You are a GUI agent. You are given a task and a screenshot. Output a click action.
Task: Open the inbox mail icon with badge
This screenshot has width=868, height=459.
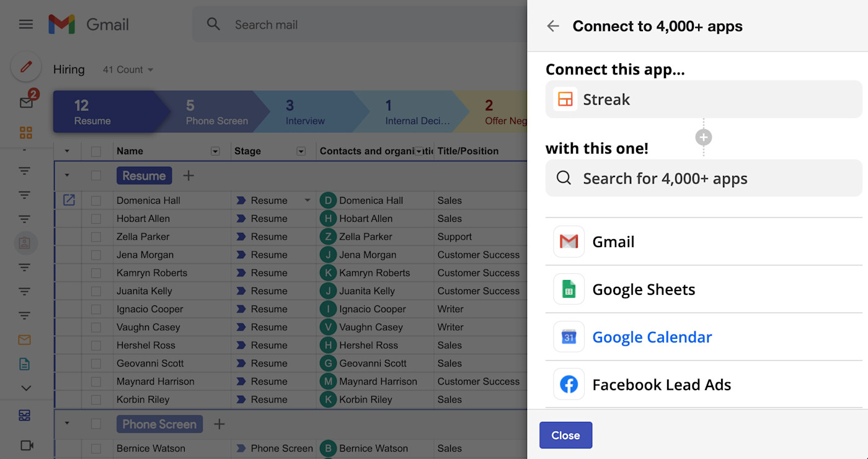pyautogui.click(x=26, y=102)
